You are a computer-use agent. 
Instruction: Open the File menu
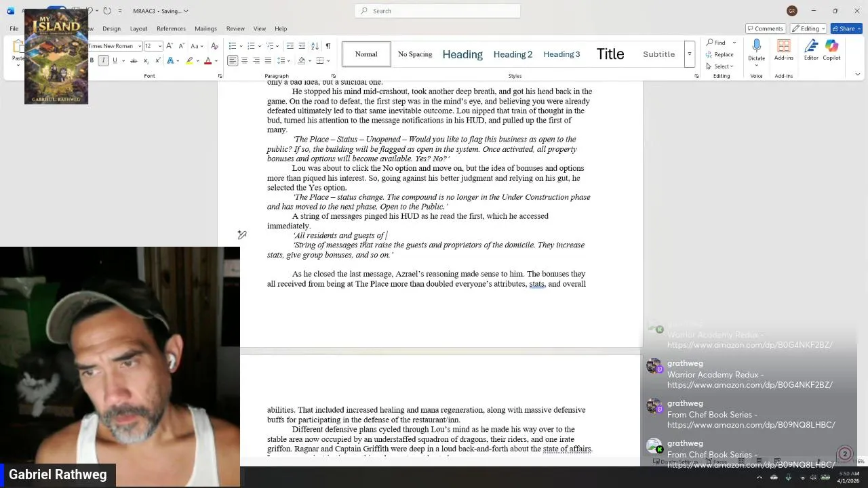coord(14,28)
